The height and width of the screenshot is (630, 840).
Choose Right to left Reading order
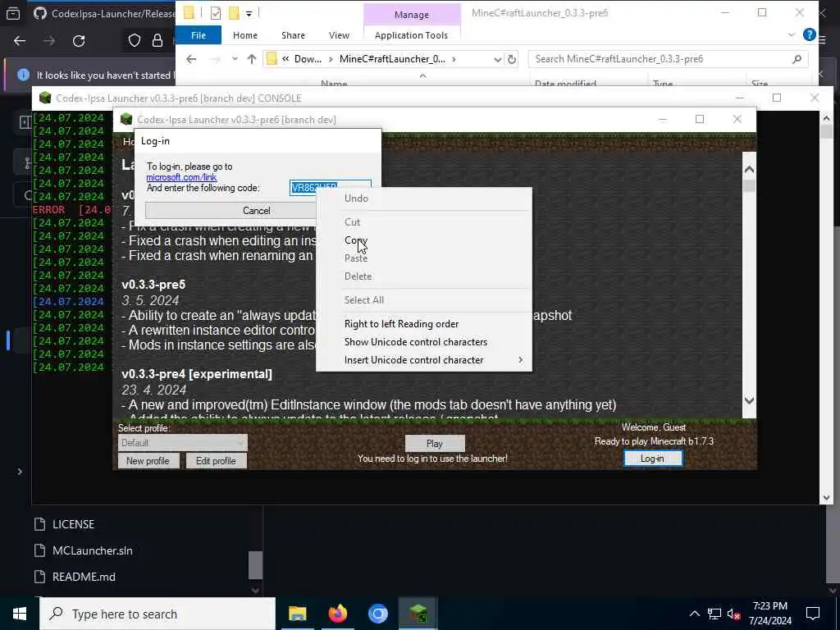pos(401,323)
